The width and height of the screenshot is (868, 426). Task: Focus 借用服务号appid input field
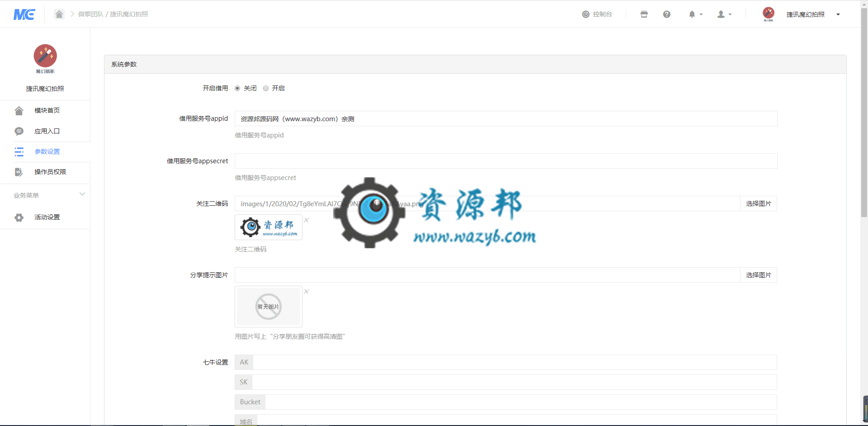point(506,118)
